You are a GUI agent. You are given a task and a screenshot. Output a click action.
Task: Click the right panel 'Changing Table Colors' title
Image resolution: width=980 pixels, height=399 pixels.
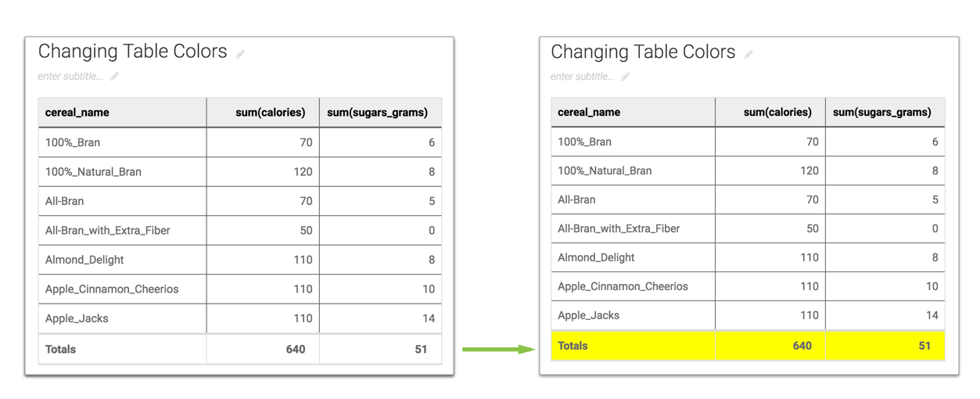click(643, 52)
